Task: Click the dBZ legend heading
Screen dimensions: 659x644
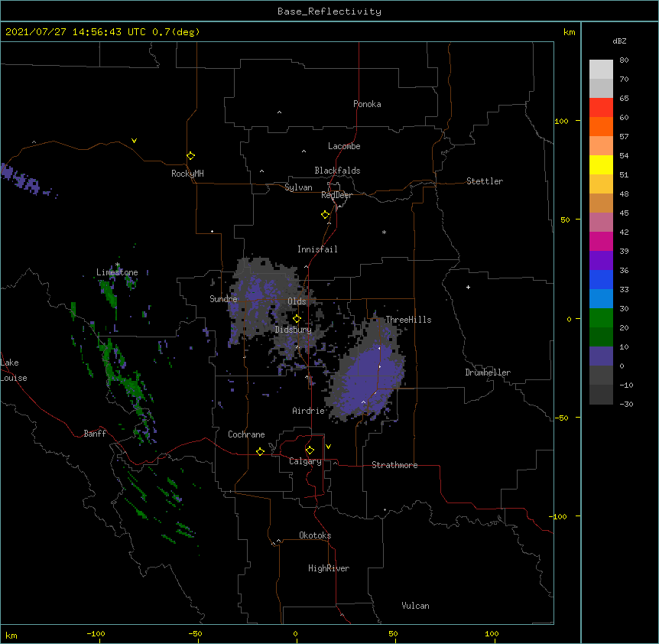Action: tap(619, 41)
